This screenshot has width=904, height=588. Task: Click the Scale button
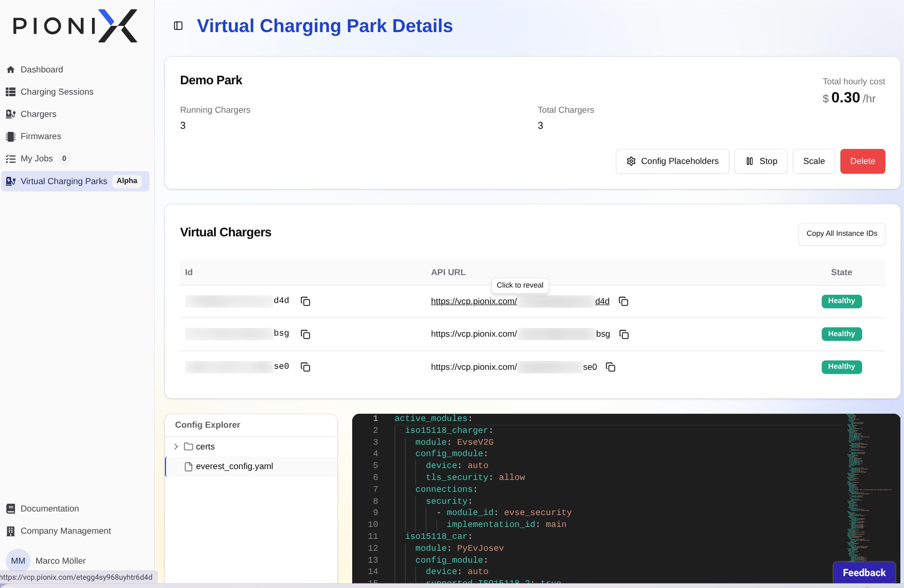(x=814, y=161)
